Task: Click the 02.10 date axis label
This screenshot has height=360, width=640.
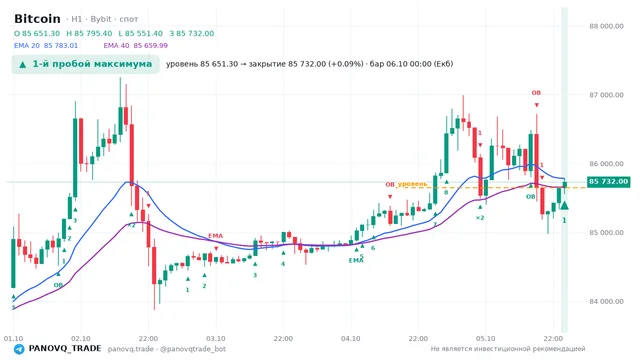Action: coord(80,339)
